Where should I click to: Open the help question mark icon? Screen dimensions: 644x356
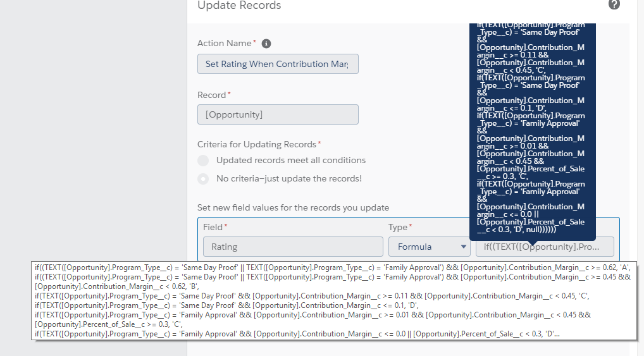[614, 4]
